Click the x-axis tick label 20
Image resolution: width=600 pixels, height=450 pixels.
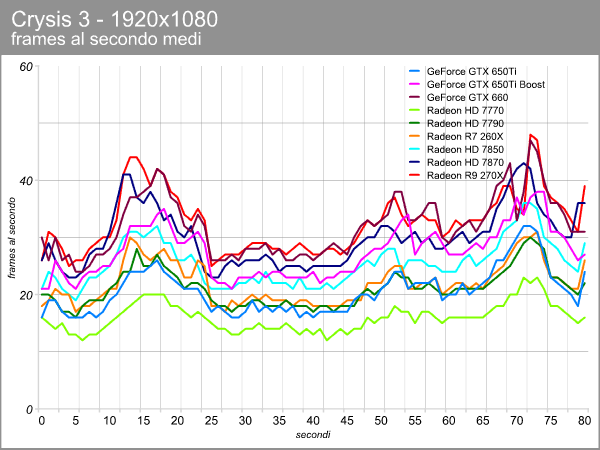click(x=177, y=421)
